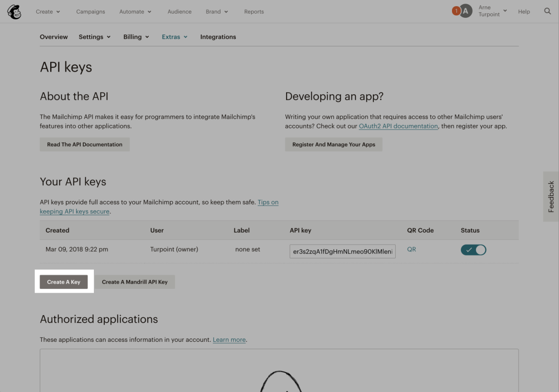Open the search magnifier icon
Image resolution: width=559 pixels, height=392 pixels.
(547, 11)
